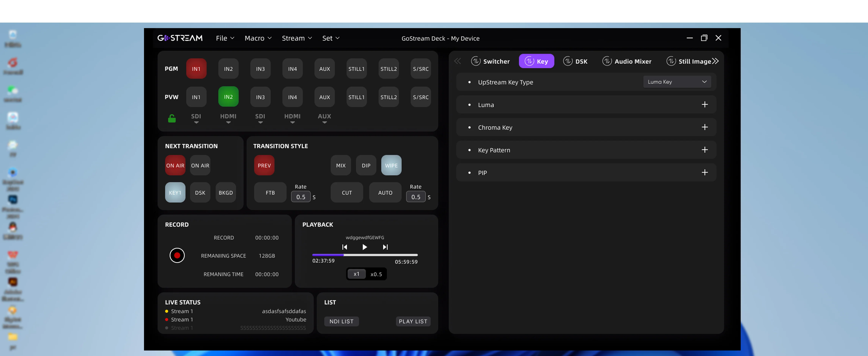The width and height of the screenshot is (868, 356).
Task: Select STILL2 on the PGM row
Action: [389, 68]
